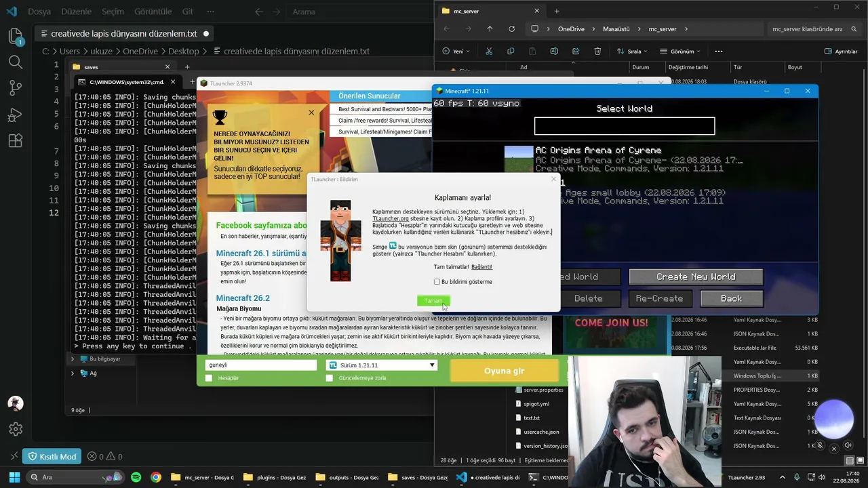Click the Minecraft Back button
This screenshot has width=868, height=488.
[x=731, y=298]
